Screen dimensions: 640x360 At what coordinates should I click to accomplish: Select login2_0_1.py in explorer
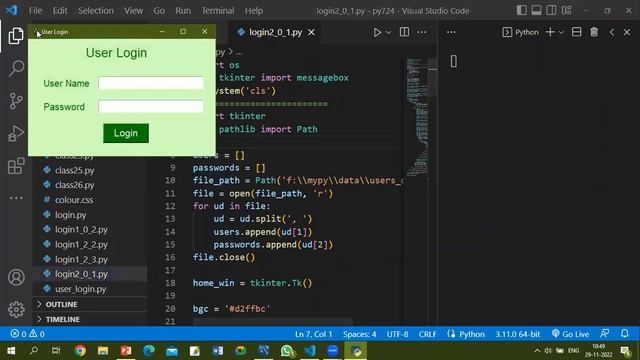tap(89, 274)
